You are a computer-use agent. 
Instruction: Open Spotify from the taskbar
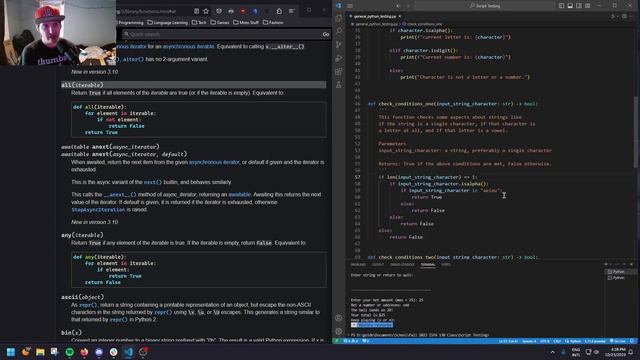tap(70, 352)
